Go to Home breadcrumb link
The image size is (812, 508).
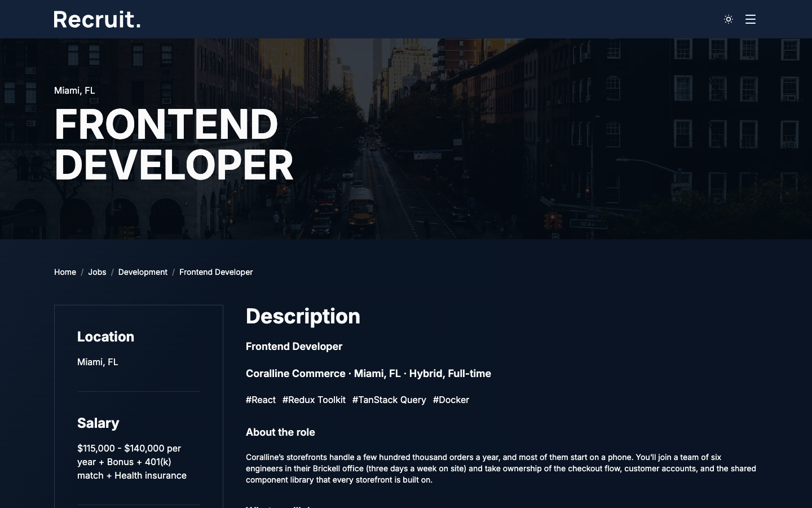coord(65,272)
